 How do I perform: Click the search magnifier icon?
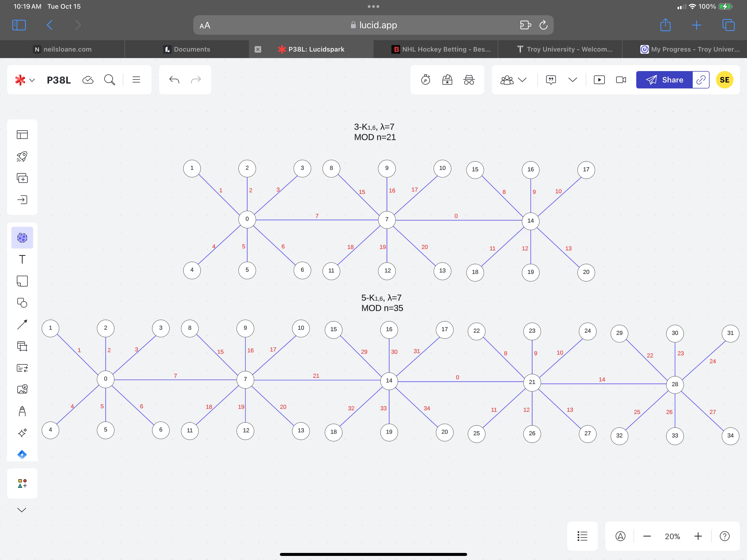pyautogui.click(x=109, y=80)
